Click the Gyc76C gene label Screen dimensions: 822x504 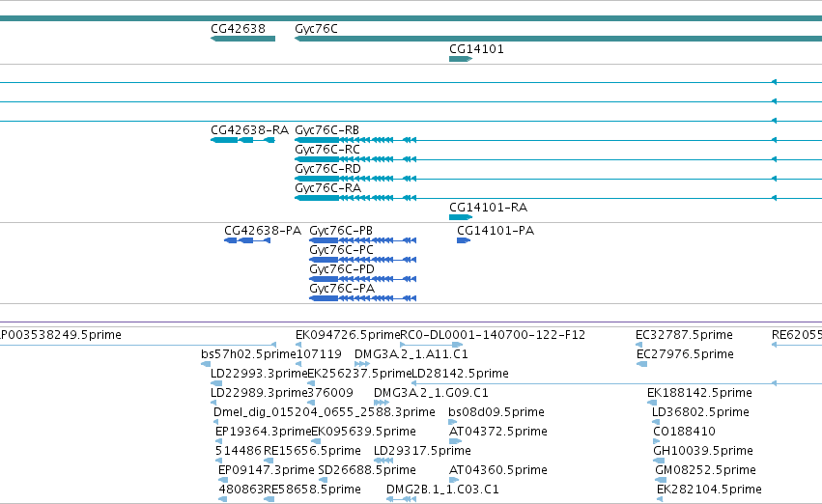point(316,29)
